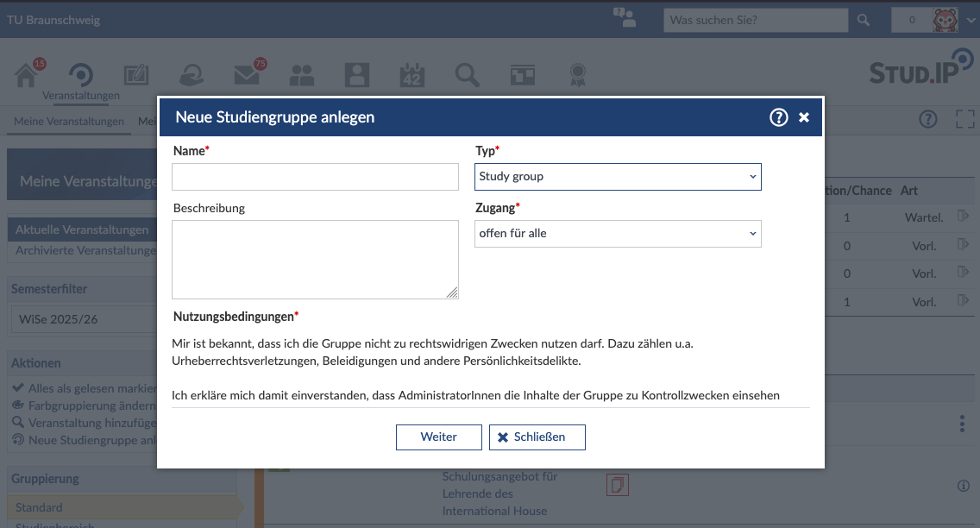Click TU Braunschweig header link
This screenshot has height=528, width=980.
pyautogui.click(x=53, y=20)
